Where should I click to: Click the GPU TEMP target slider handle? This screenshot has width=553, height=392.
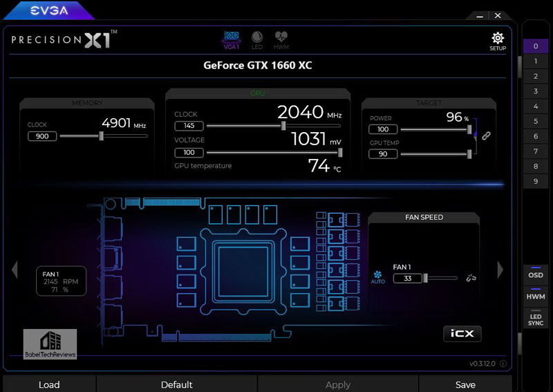tap(469, 154)
